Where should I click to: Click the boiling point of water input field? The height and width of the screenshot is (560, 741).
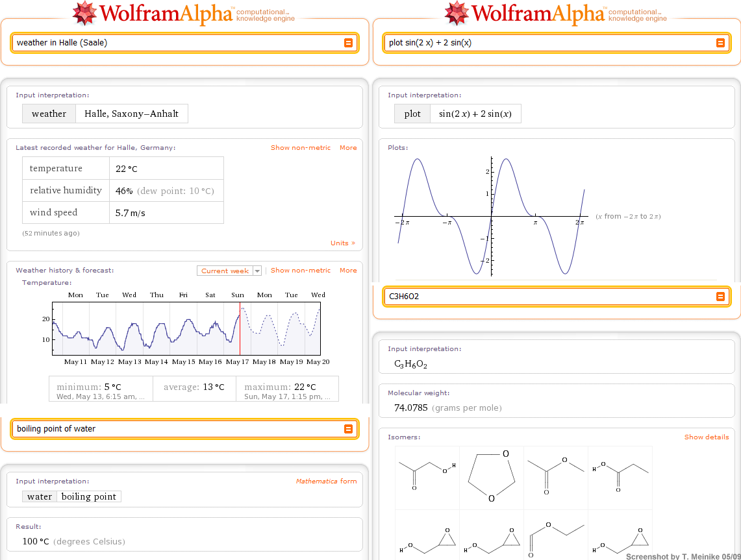point(185,429)
